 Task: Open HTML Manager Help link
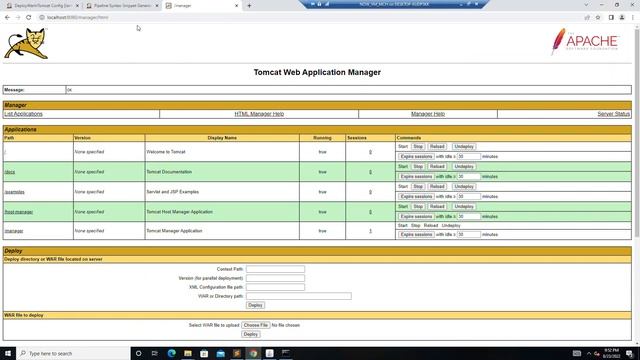259,114
